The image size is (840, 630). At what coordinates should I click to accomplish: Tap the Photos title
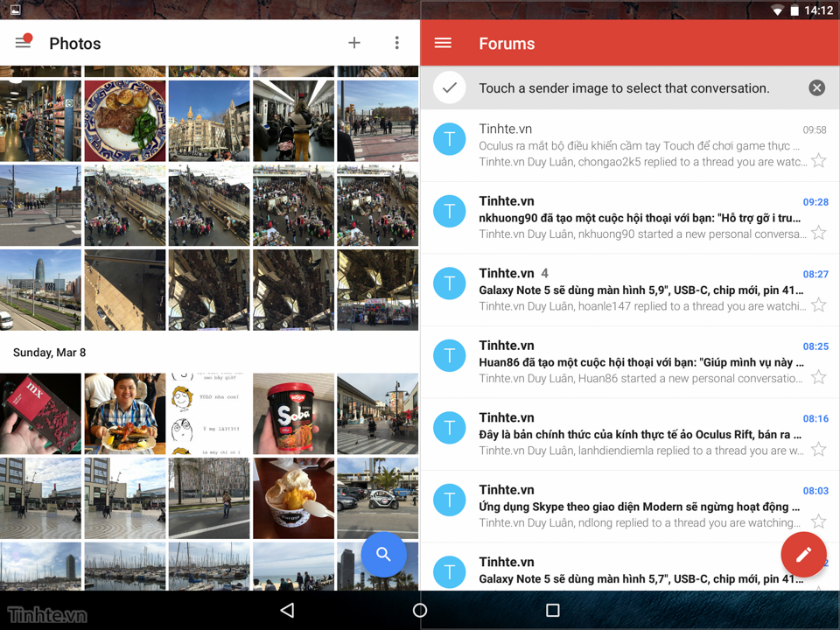(75, 44)
